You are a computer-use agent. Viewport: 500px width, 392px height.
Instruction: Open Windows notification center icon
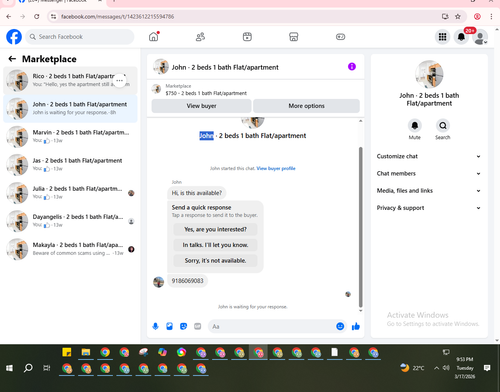click(487, 368)
